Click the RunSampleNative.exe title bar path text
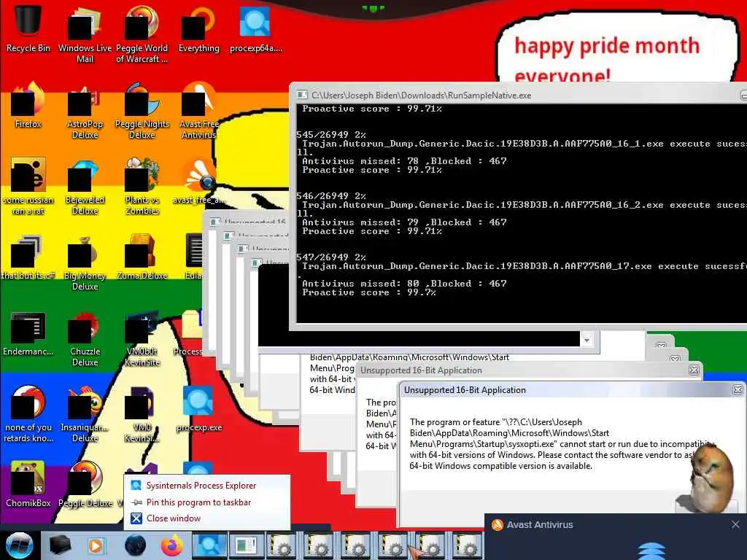 click(x=421, y=96)
